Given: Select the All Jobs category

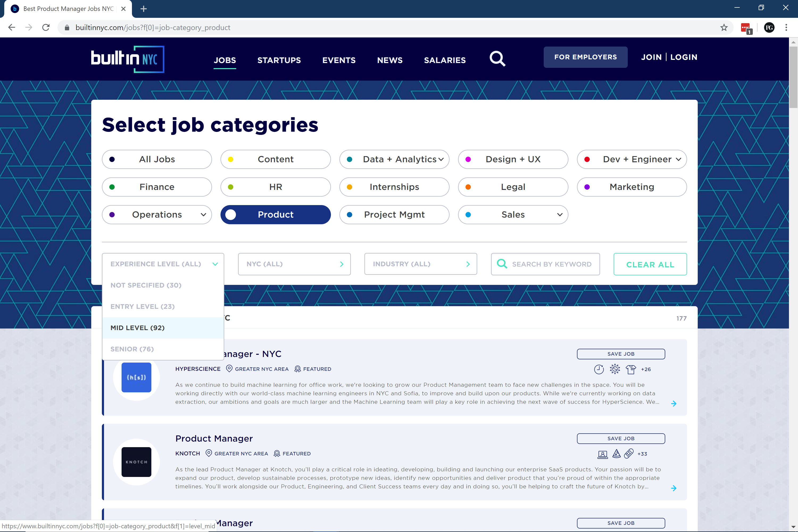Looking at the screenshot, I should point(157,159).
